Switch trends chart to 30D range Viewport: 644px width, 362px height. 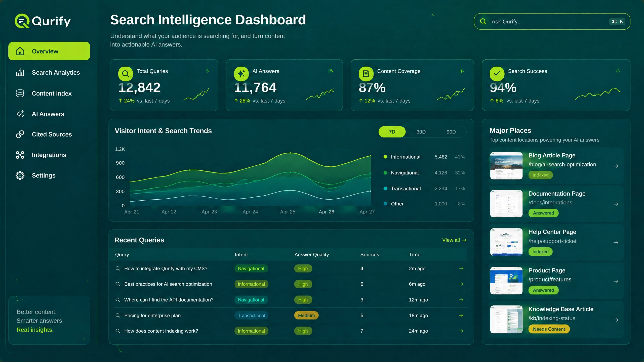(421, 132)
